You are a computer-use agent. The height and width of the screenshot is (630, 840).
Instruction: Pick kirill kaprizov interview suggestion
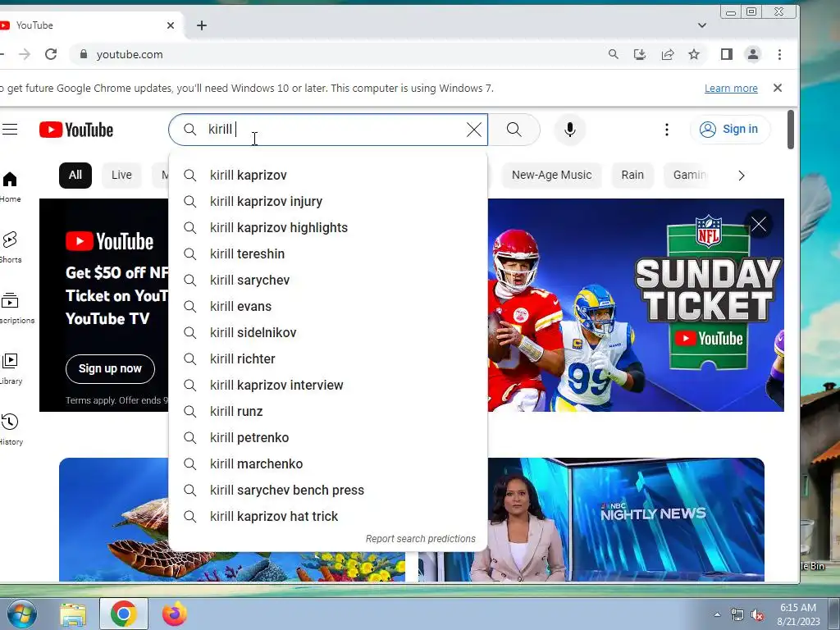328,386
